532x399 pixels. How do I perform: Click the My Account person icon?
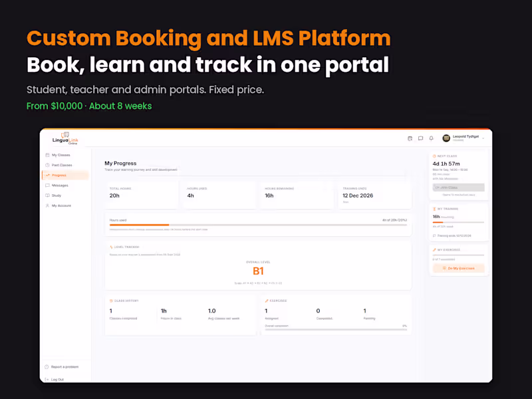[47, 205]
